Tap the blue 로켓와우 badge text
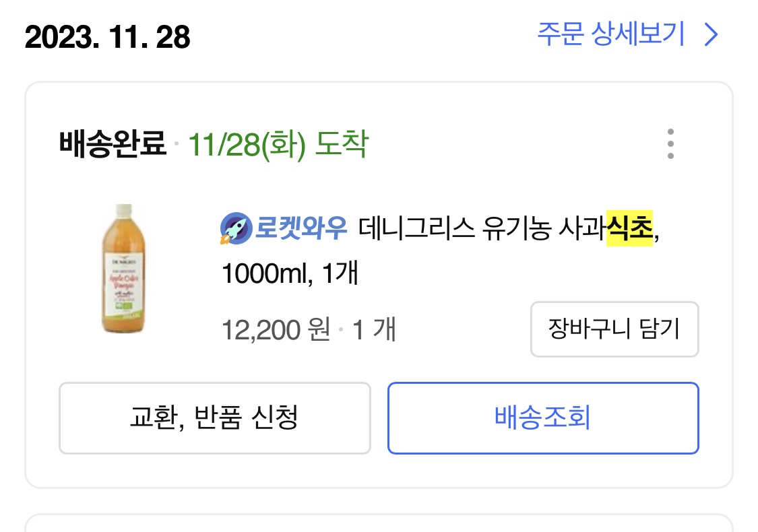758x532 pixels. point(301,228)
